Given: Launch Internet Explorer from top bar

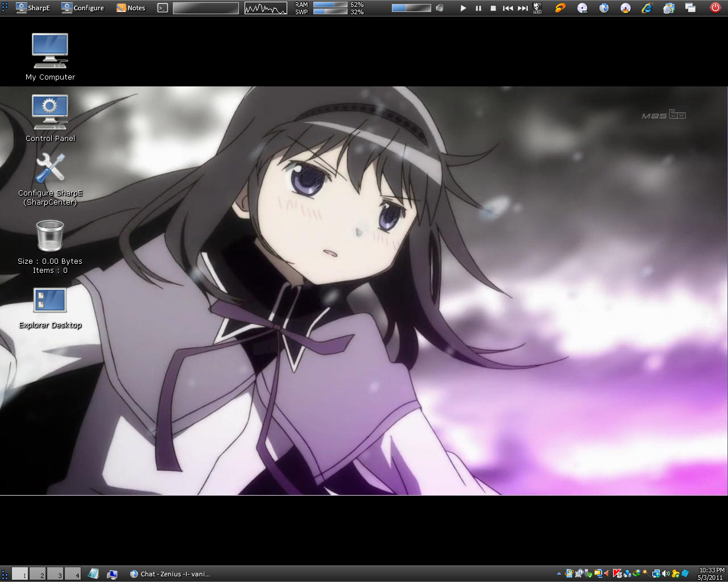Looking at the screenshot, I should pos(647,8).
